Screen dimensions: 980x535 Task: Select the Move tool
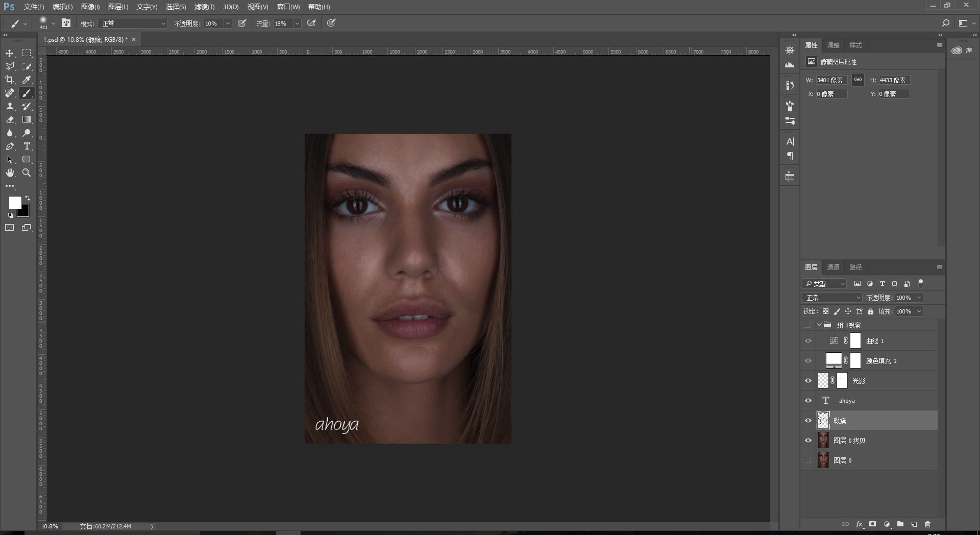[x=10, y=53]
